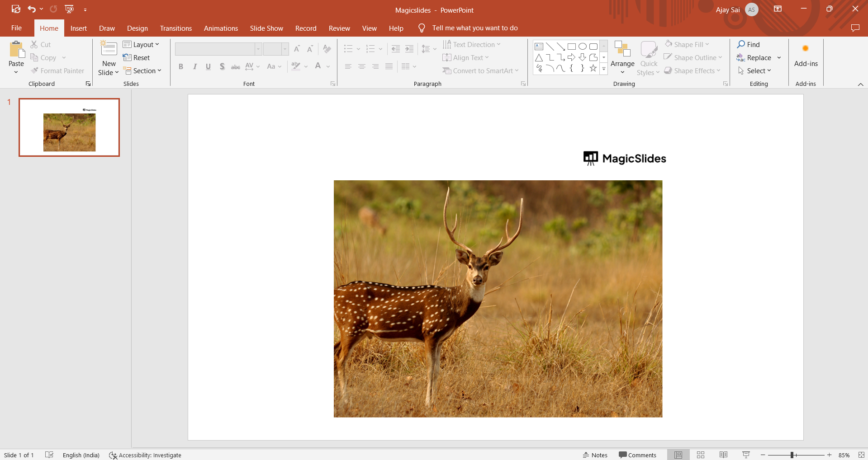Click the Paste clipboard icon
Viewport: 868px width, 460px height.
(16, 50)
